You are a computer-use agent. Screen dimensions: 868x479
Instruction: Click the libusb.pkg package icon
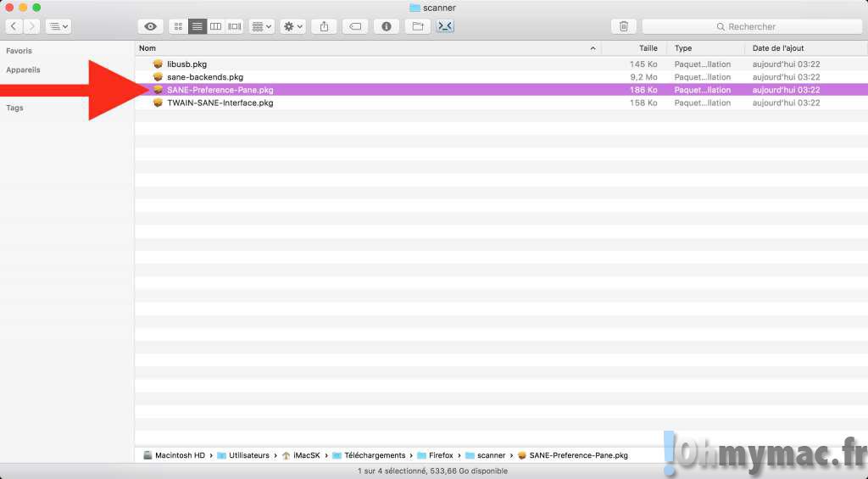click(158, 64)
